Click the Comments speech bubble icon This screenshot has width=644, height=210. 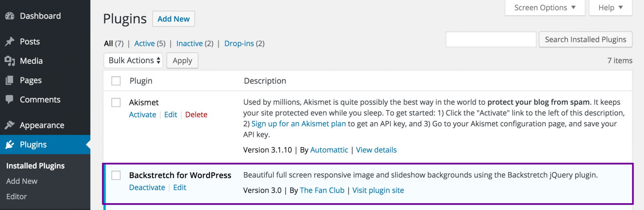coord(10,100)
